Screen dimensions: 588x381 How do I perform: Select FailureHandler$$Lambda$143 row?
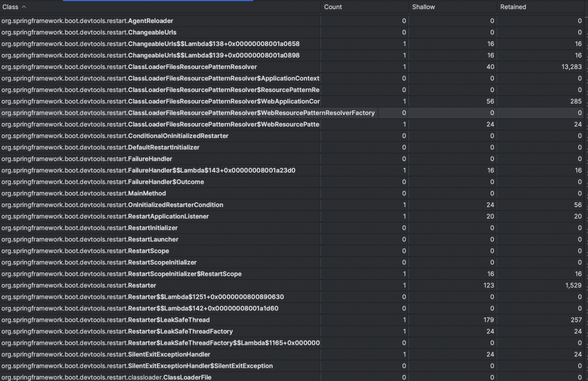coord(292,171)
